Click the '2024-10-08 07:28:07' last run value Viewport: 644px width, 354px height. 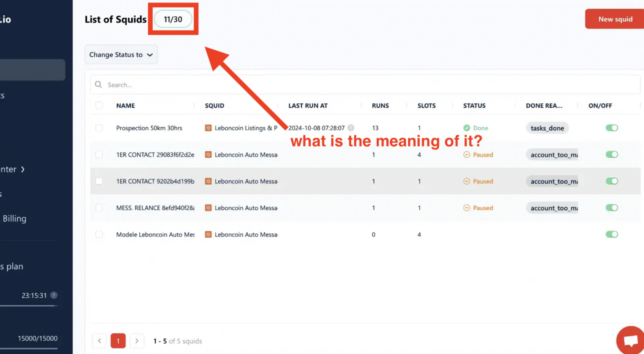point(316,128)
